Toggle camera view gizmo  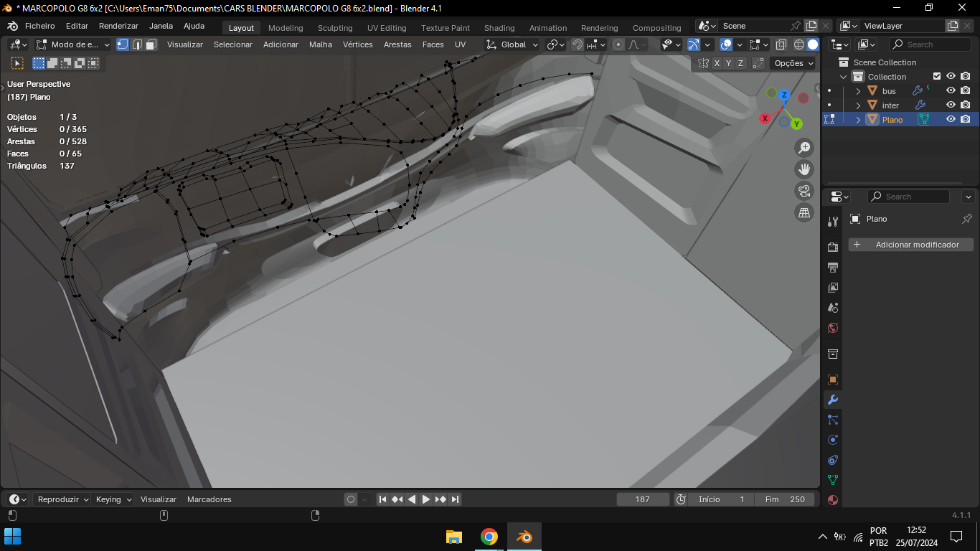click(x=804, y=191)
